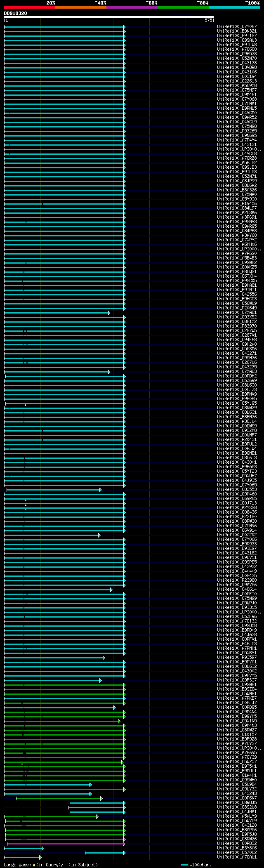Viewport: 264px width, 868px height.
Task: Click the cyan alignment bar for Q570C2
Action: (105, 853)
